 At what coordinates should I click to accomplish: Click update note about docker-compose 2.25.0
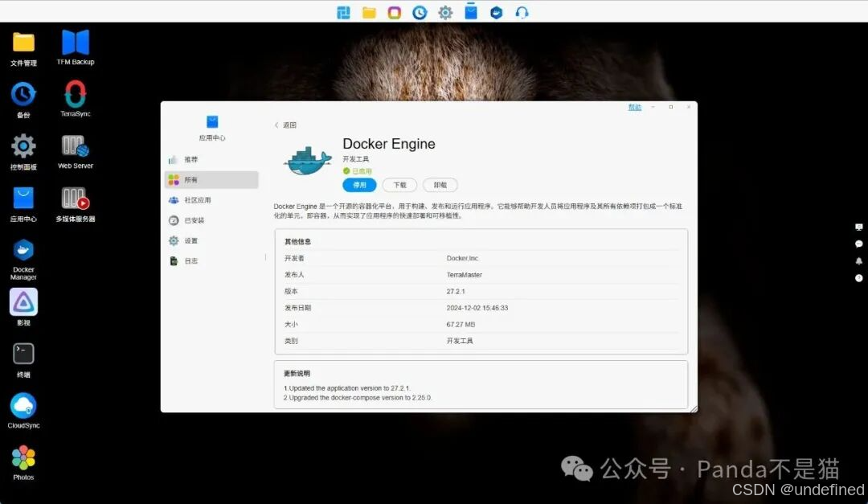pyautogui.click(x=358, y=398)
